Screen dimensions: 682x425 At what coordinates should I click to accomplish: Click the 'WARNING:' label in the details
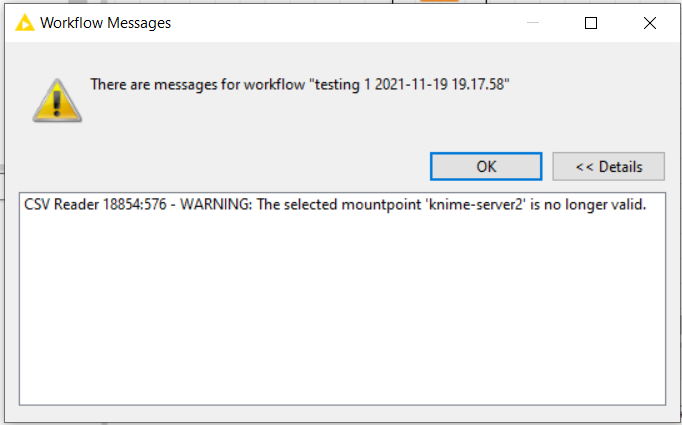tap(216, 204)
